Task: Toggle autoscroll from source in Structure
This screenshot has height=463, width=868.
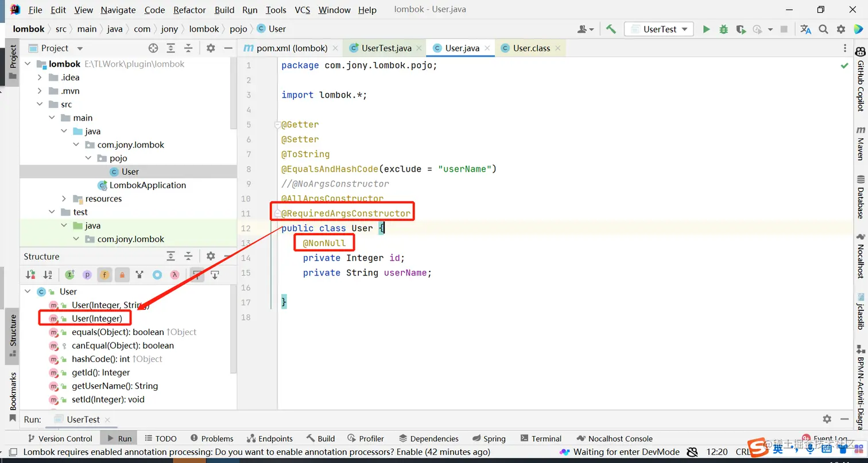Action: coord(215,275)
